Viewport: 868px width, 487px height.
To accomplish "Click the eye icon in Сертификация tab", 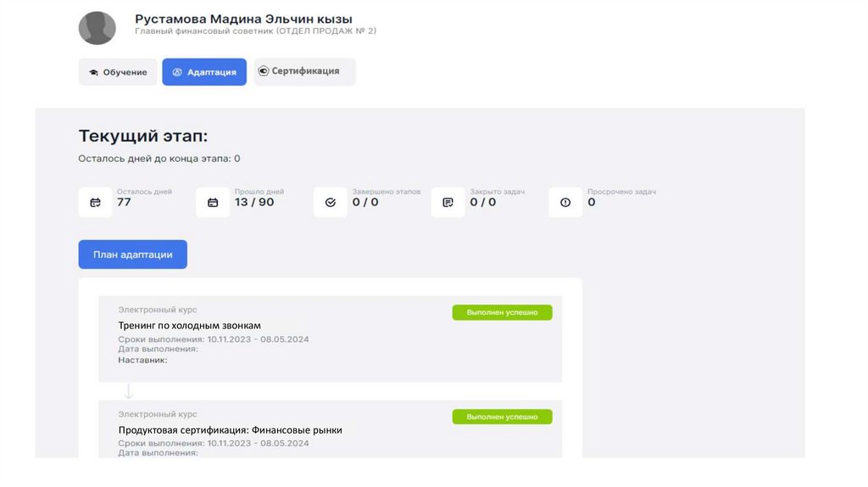I will pos(263,71).
